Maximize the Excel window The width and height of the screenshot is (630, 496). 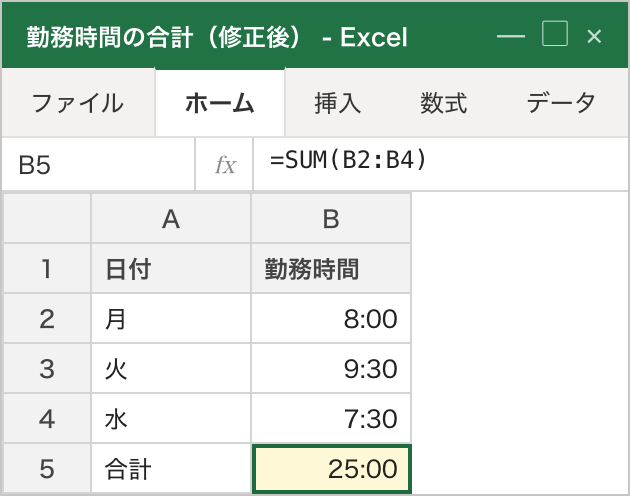tap(555, 34)
